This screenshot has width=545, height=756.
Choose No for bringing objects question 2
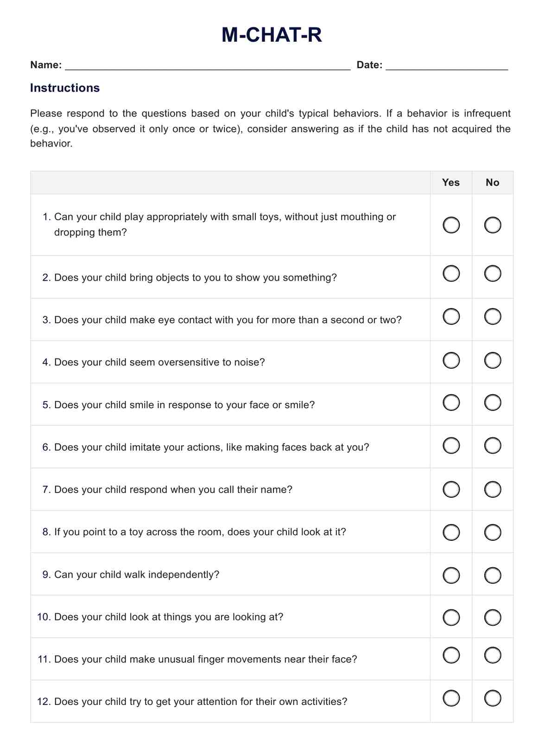492,274
